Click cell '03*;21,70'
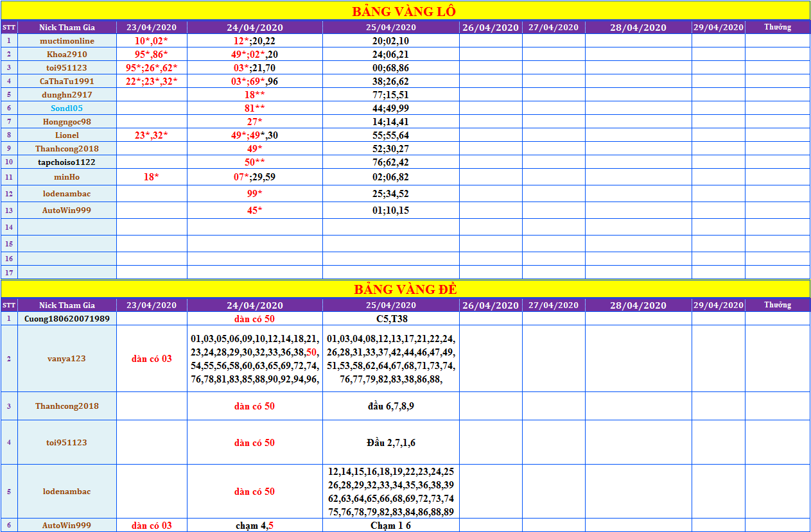 pos(255,67)
